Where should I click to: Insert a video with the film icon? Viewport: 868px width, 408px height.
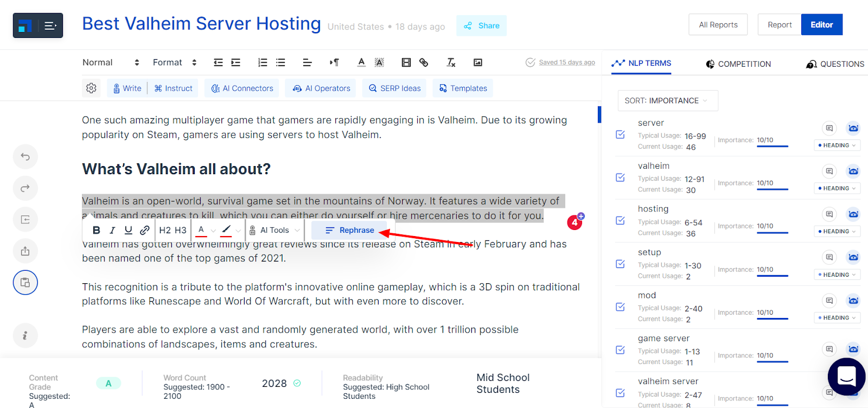pyautogui.click(x=406, y=62)
